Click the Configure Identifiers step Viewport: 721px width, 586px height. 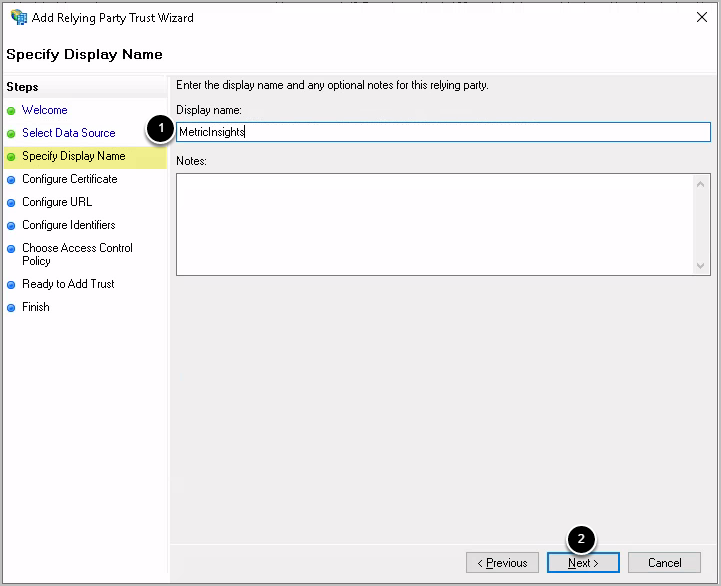coord(69,225)
